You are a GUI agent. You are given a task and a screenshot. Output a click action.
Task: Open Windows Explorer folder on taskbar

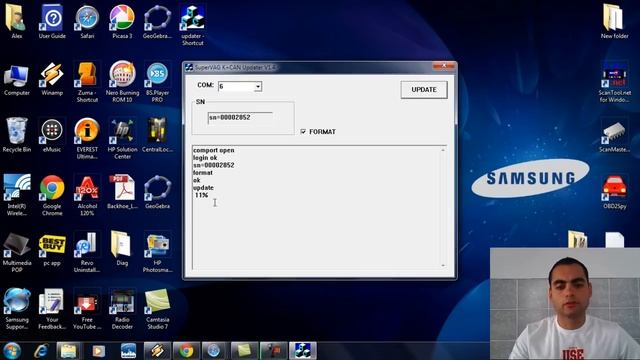point(68,351)
